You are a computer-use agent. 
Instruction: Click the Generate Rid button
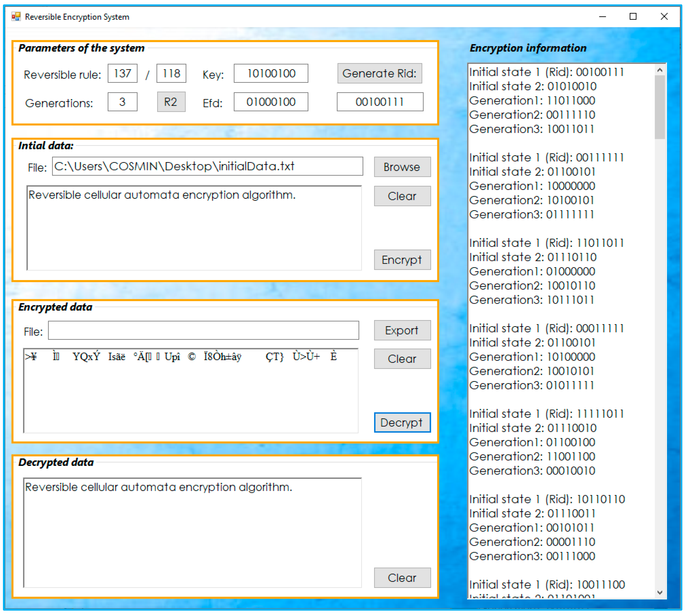(x=379, y=73)
